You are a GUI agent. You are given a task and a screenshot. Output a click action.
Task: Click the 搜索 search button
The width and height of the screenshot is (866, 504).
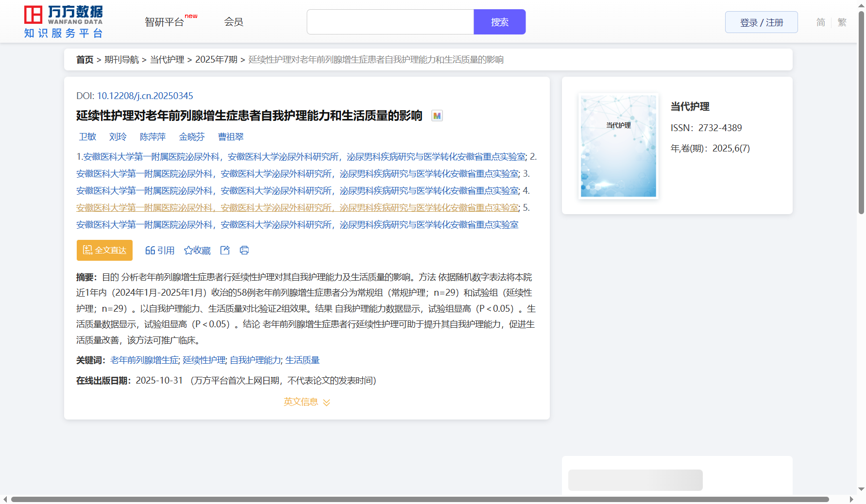[x=499, y=22]
